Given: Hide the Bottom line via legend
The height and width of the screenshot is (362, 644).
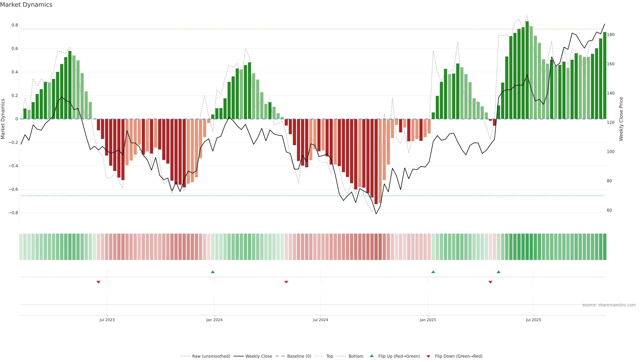Looking at the screenshot, I should 356,356.
